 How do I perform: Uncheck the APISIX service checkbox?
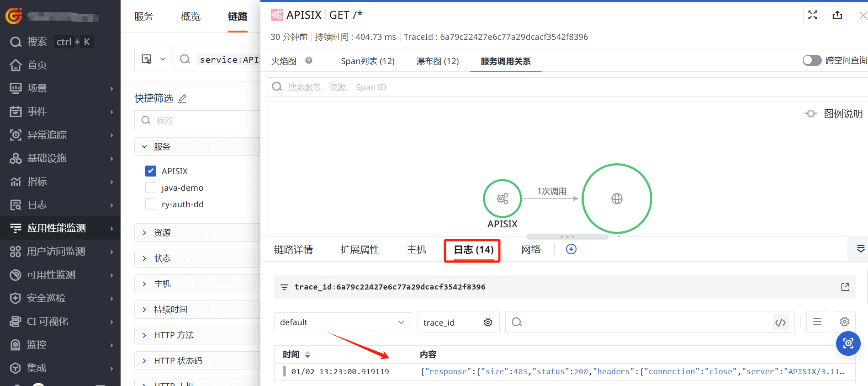click(x=151, y=171)
